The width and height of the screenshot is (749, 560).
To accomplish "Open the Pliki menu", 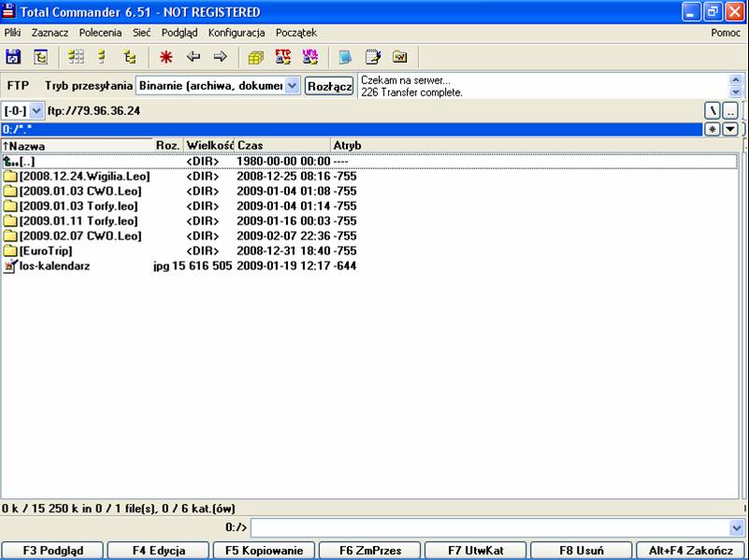I will pos(12,33).
